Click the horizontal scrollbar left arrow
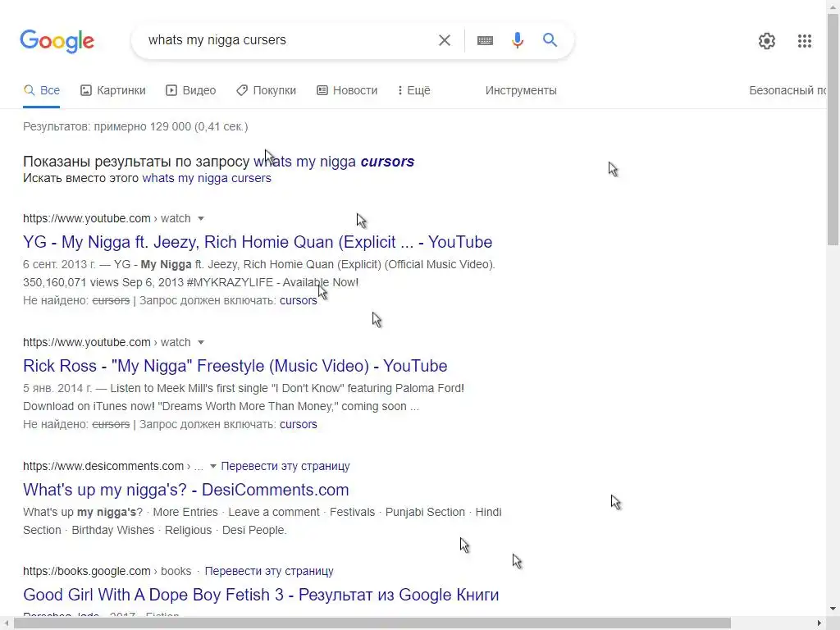 (6, 623)
